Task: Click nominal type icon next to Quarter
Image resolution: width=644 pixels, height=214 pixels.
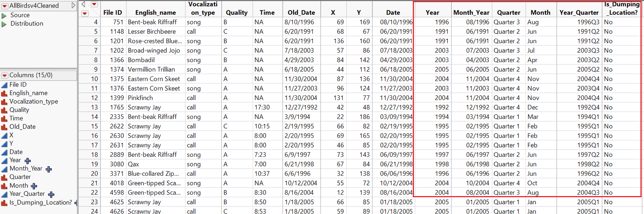Action: coord(4,177)
